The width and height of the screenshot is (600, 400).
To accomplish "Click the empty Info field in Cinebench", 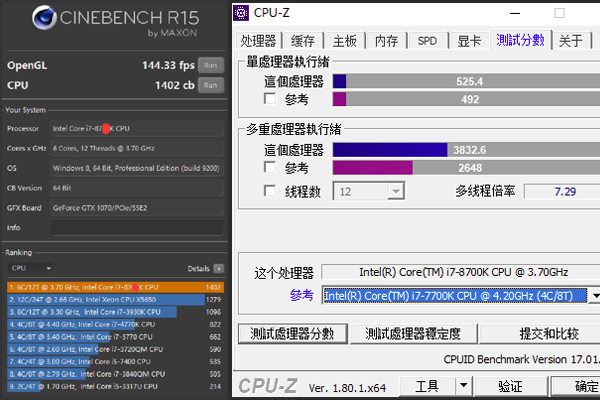I will pos(137,227).
